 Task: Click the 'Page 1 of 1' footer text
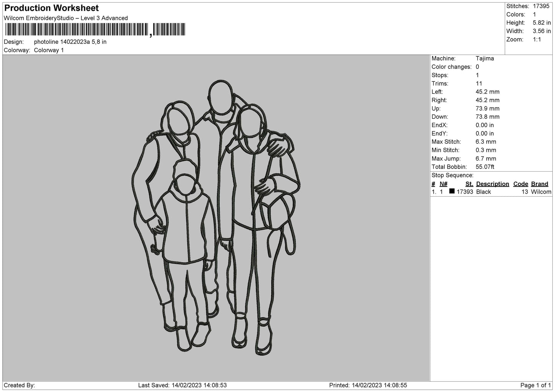(536, 385)
